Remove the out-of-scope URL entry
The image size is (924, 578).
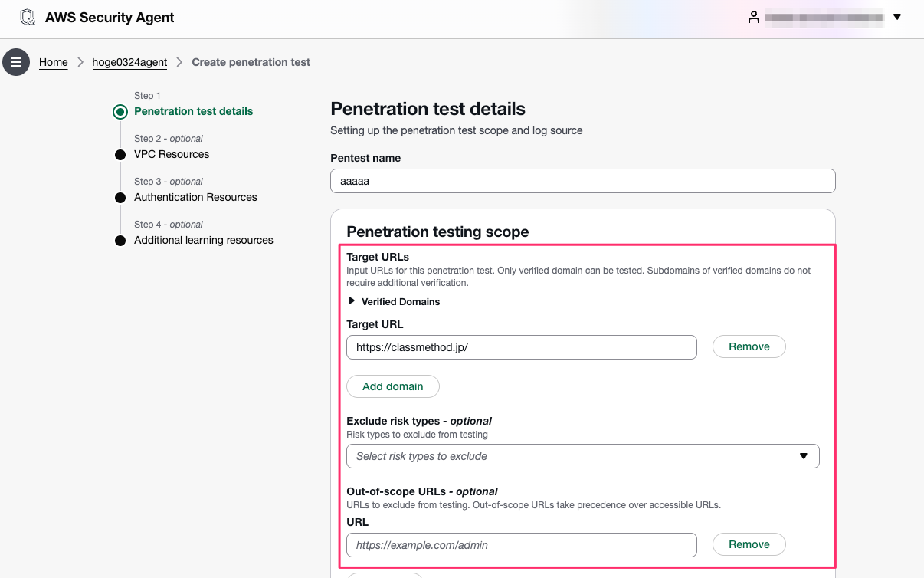[749, 544]
